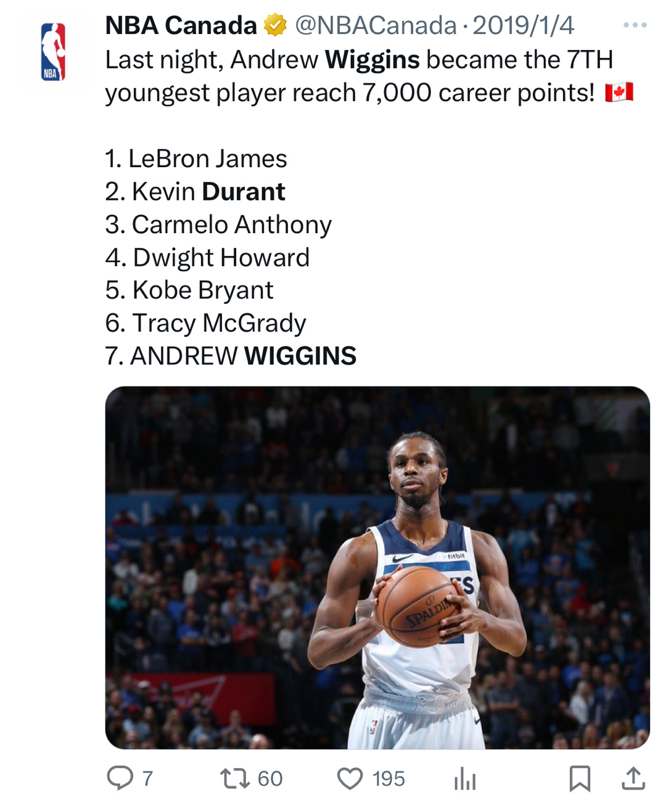Image resolution: width=666 pixels, height=812 pixels.
Task: Open the view analytics bar chart icon
Action: (464, 779)
